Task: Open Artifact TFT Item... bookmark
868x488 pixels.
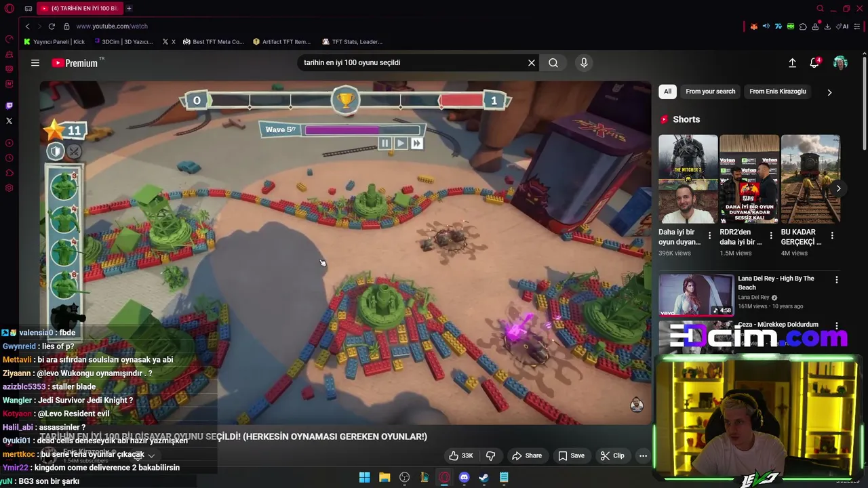Action: click(281, 41)
